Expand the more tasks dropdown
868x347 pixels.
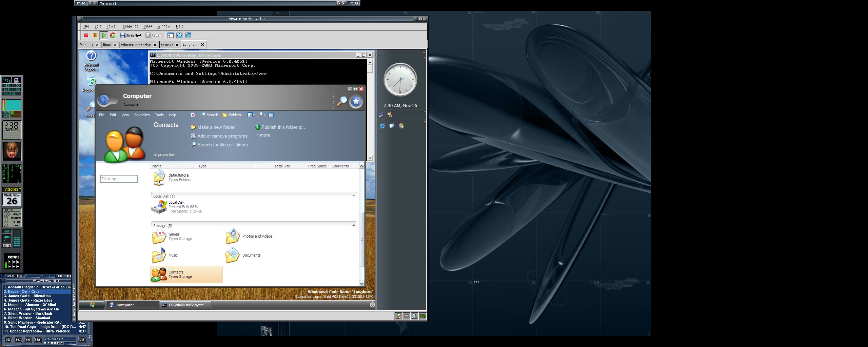(x=263, y=135)
